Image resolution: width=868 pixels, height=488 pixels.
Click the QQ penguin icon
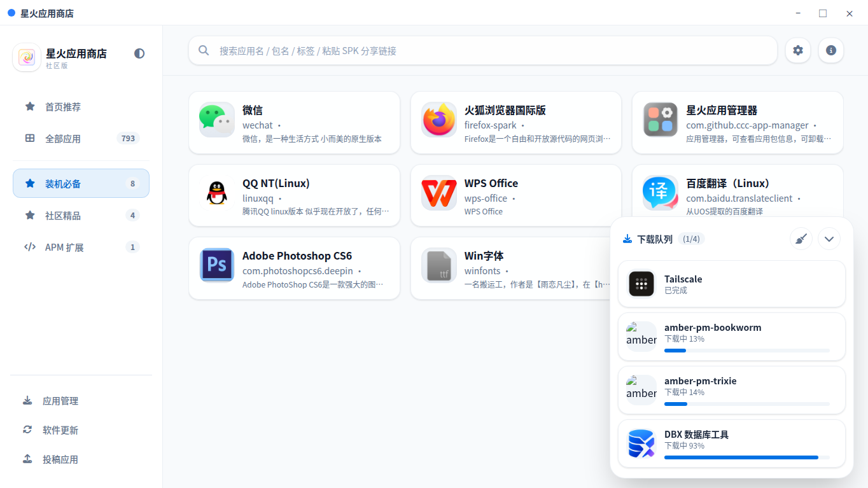pyautogui.click(x=217, y=193)
